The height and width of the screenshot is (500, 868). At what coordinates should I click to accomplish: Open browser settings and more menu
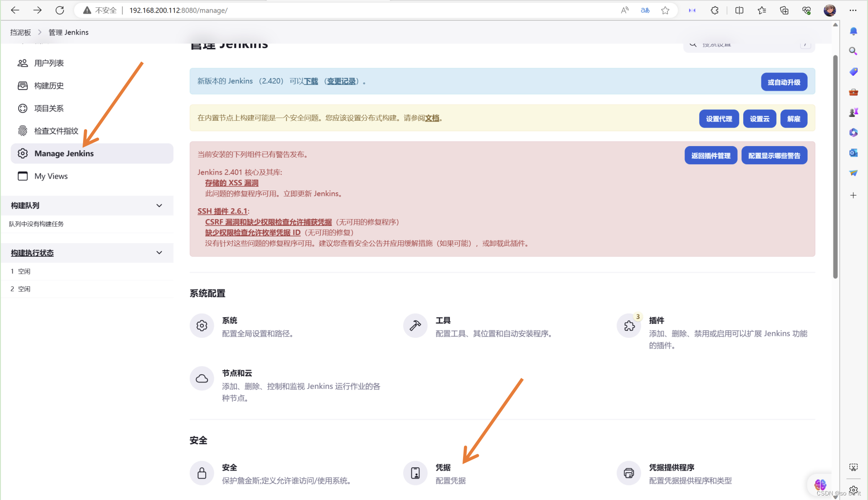pyautogui.click(x=853, y=10)
